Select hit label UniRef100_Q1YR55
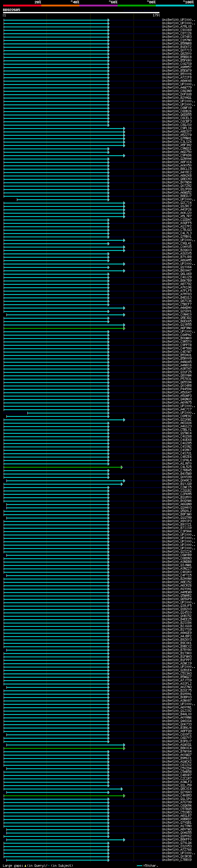Screen dimensions: 197x868 point(177,325)
